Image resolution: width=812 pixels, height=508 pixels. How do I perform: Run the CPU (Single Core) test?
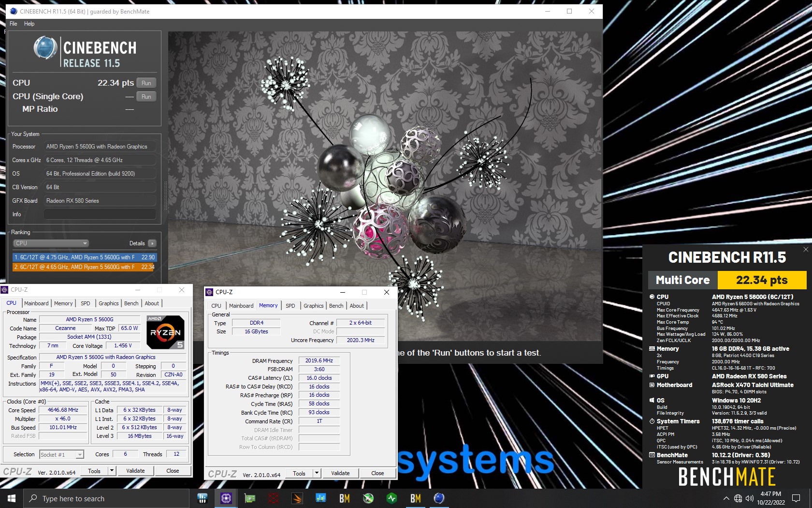pos(146,96)
